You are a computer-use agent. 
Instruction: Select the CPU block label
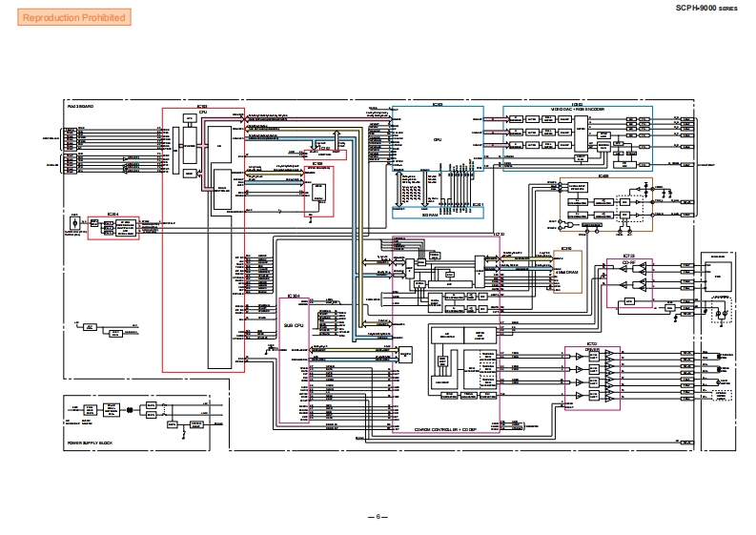(203, 113)
